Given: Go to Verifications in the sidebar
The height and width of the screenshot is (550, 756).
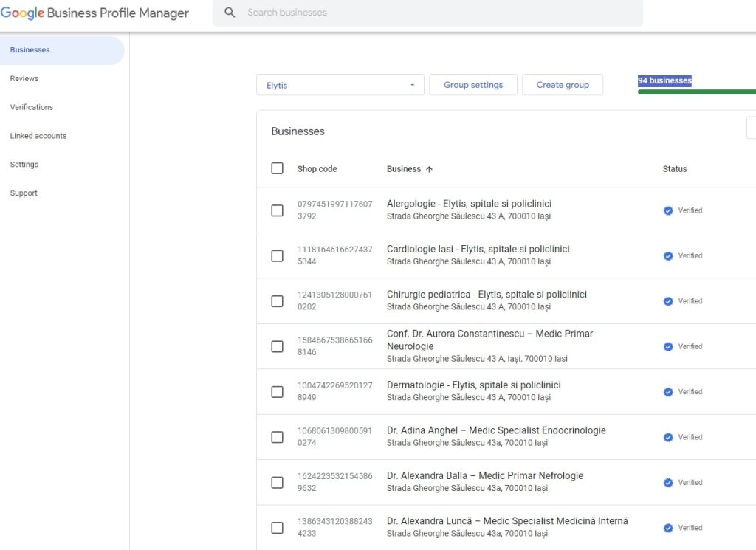Looking at the screenshot, I should point(32,107).
